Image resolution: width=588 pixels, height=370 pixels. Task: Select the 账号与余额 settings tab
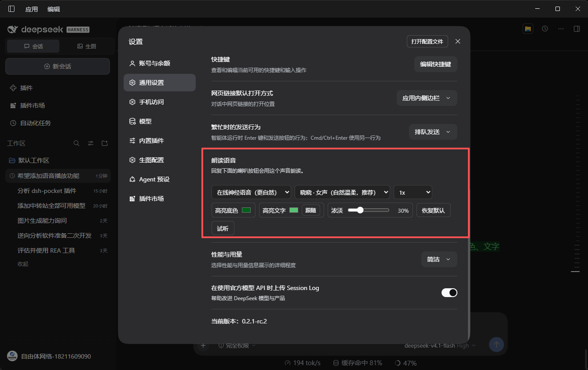(160, 63)
